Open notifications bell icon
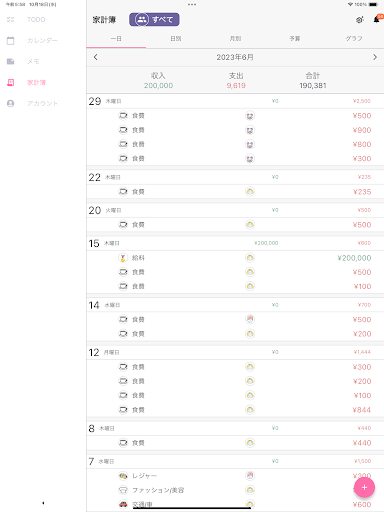 click(x=377, y=19)
